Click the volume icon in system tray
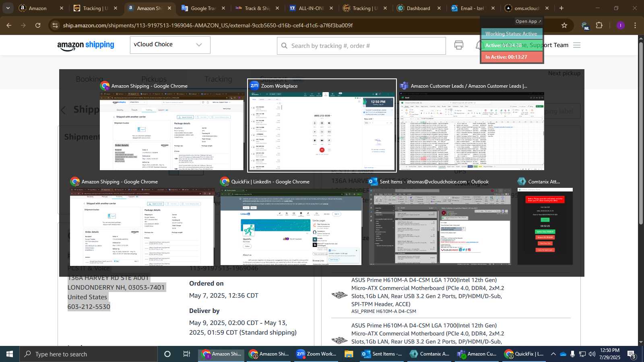 (592, 354)
